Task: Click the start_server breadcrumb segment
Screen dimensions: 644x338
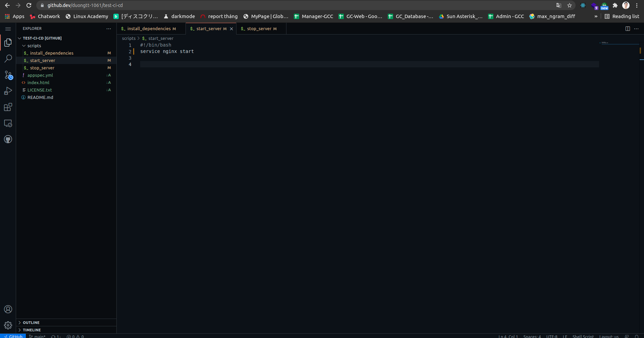Action: click(x=158, y=39)
